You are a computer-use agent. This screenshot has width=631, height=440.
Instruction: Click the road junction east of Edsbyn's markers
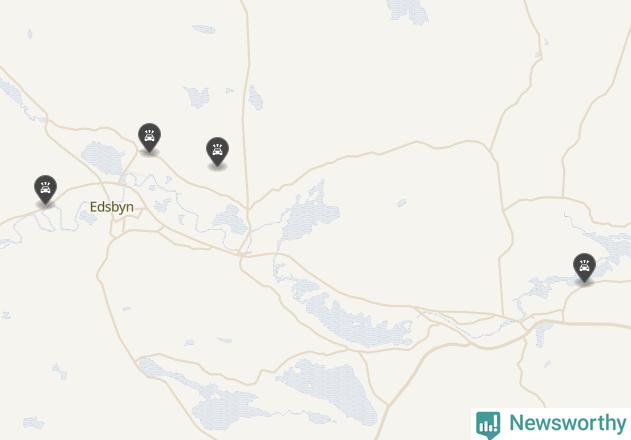point(248,208)
